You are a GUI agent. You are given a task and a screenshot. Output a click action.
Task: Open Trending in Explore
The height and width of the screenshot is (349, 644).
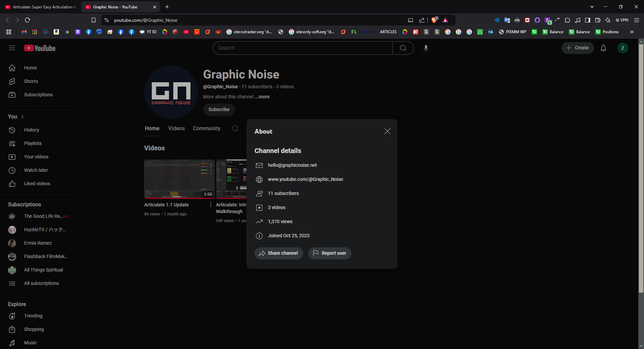[40, 316]
